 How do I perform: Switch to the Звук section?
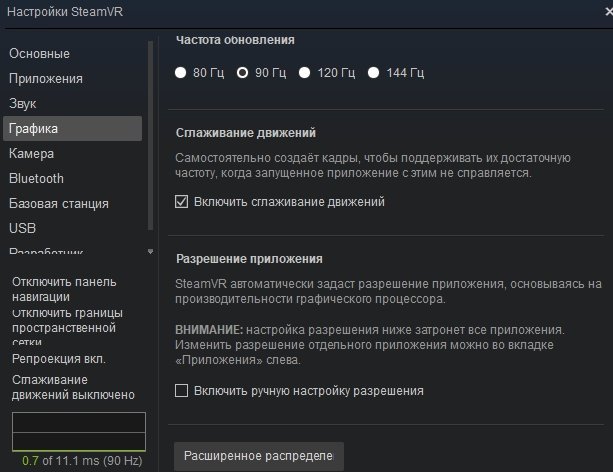(x=24, y=103)
